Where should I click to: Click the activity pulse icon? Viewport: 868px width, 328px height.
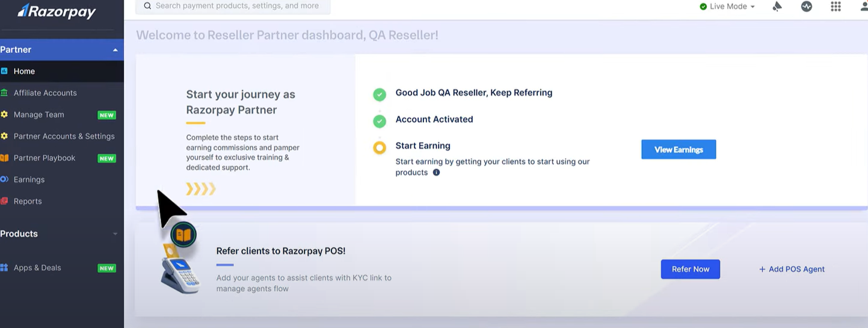point(807,7)
